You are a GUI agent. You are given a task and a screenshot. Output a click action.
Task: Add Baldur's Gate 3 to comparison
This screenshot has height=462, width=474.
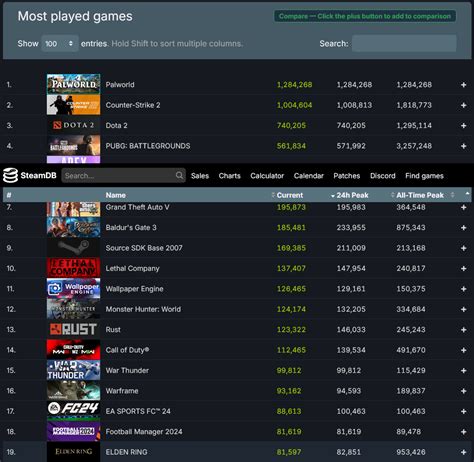[463, 228]
